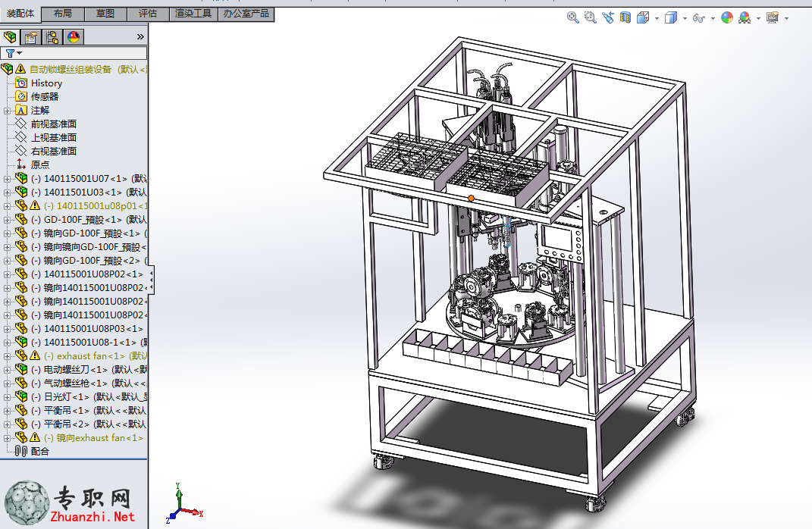
Task: Toggle the Section View tool
Action: 625,17
